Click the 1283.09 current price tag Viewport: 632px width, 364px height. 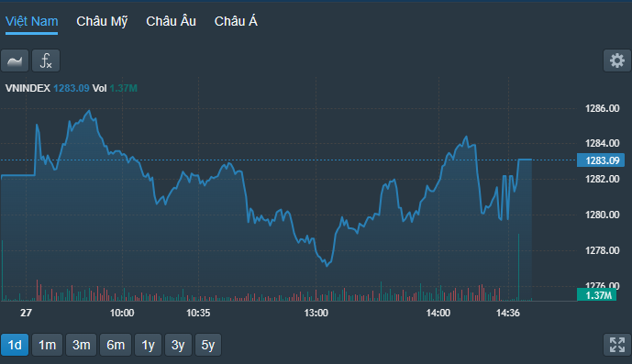[x=601, y=160]
